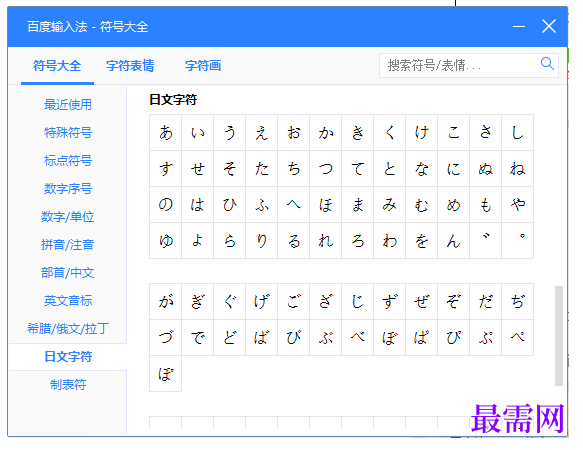Choose the め character

click(x=453, y=205)
